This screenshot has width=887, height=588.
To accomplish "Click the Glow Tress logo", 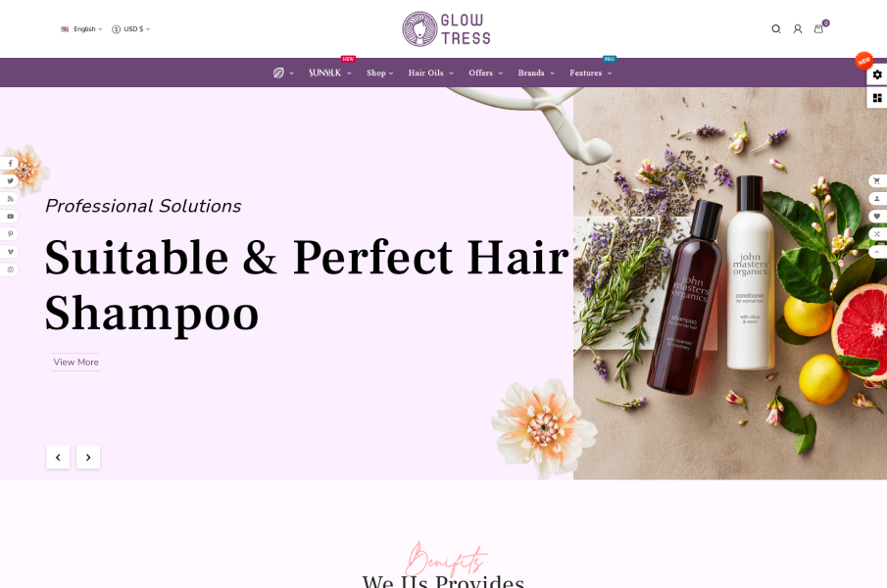I will [x=446, y=28].
